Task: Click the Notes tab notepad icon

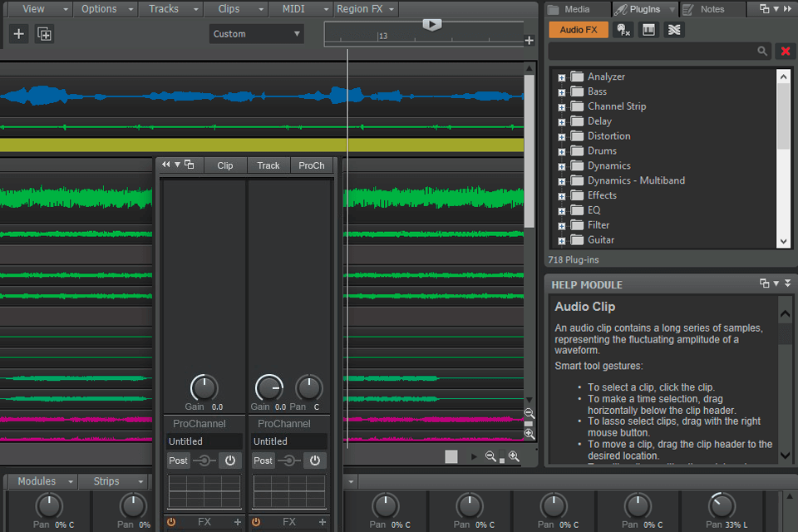Action: (x=688, y=9)
